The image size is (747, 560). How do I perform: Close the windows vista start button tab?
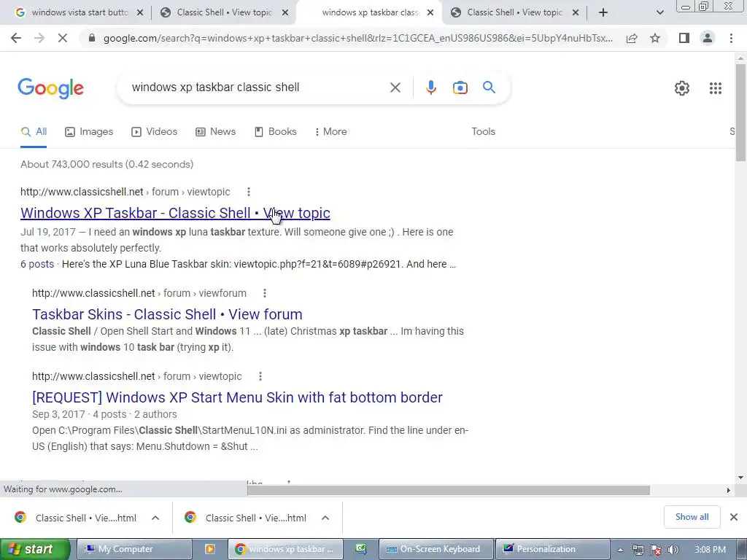[x=140, y=13]
